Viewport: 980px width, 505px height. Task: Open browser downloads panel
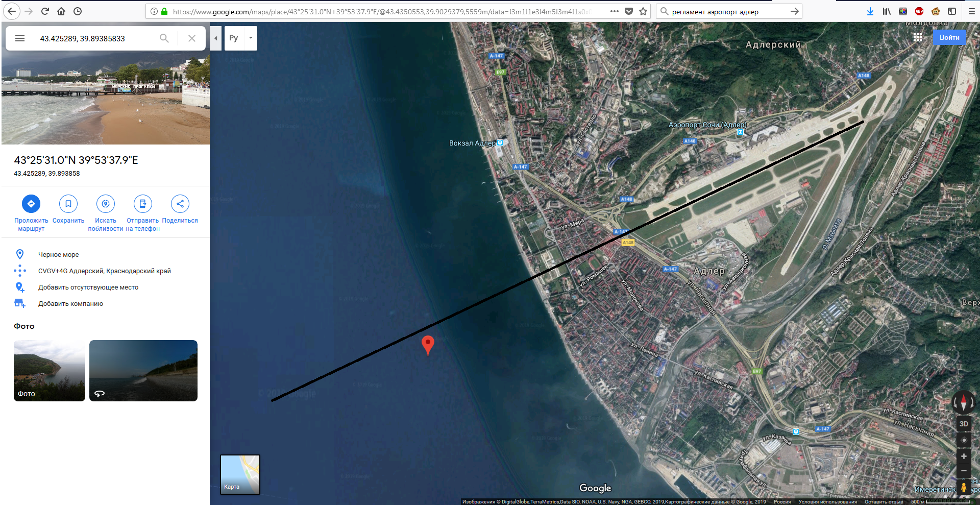tap(870, 11)
